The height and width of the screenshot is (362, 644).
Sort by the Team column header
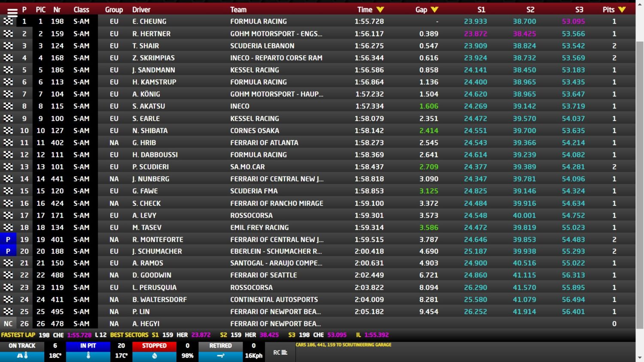[238, 9]
